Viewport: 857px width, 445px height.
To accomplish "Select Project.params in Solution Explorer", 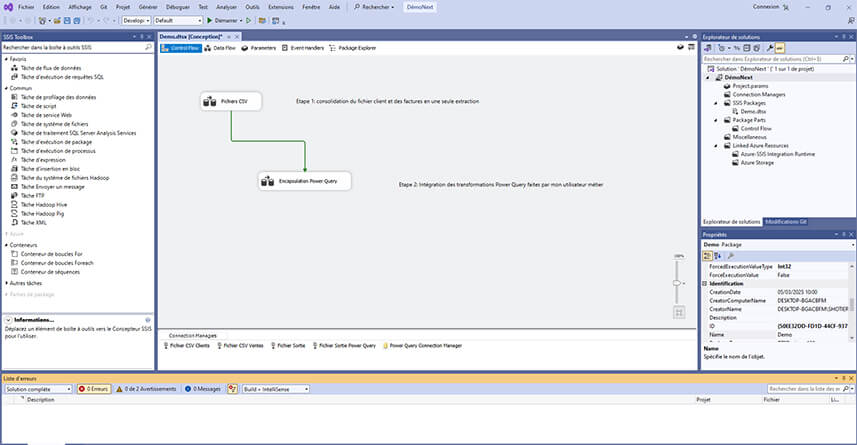I will [x=746, y=86].
